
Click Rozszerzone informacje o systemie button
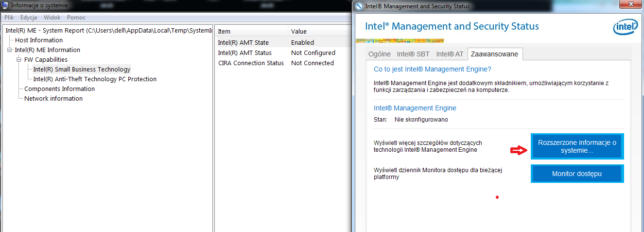[577, 146]
